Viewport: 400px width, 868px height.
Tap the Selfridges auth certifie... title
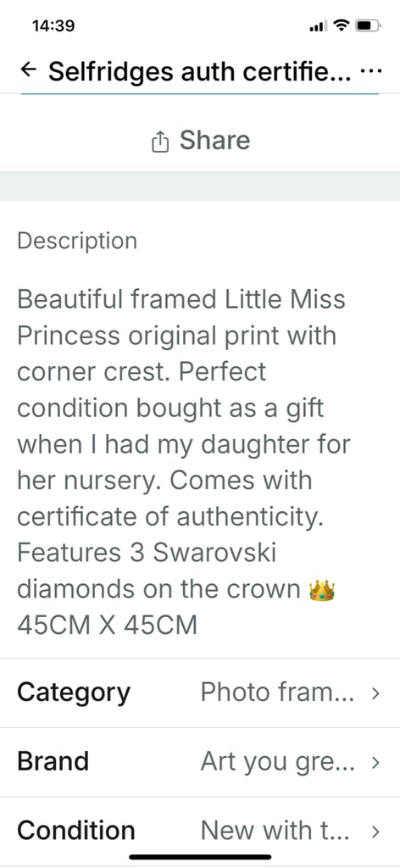click(200, 71)
